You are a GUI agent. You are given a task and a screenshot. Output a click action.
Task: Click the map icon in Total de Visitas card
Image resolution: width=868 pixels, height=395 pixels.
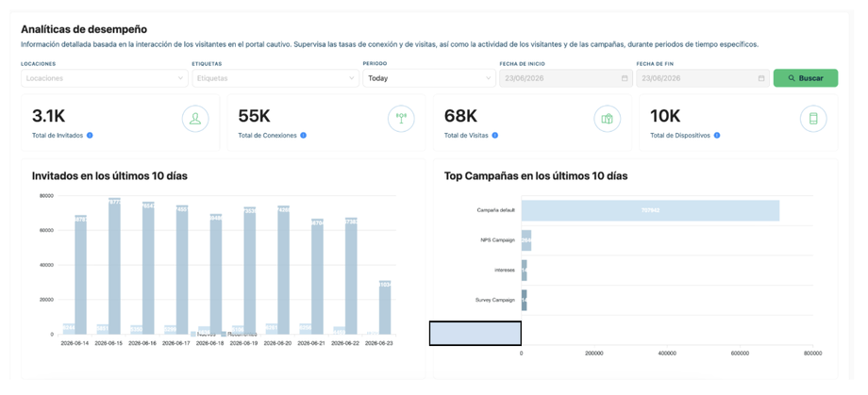point(608,119)
